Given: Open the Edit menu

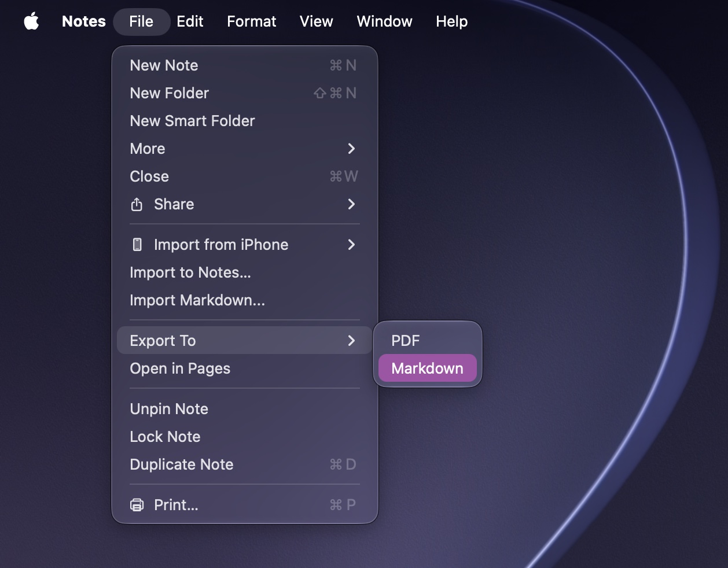Looking at the screenshot, I should coord(190,21).
